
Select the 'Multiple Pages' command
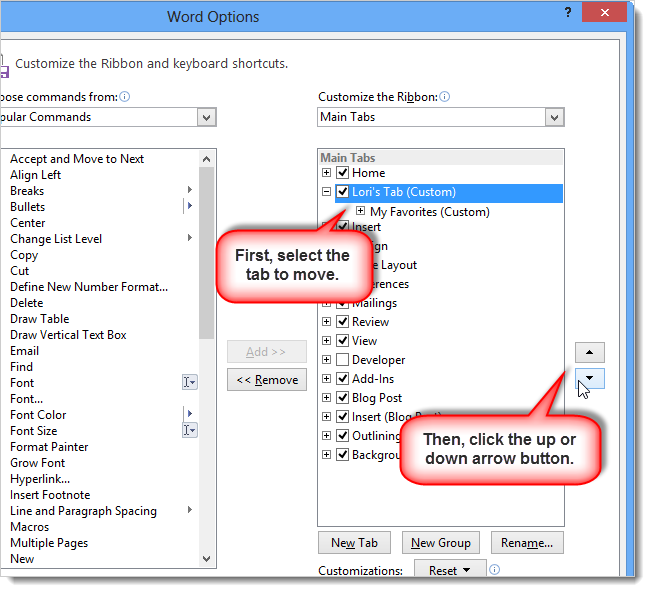click(x=49, y=543)
